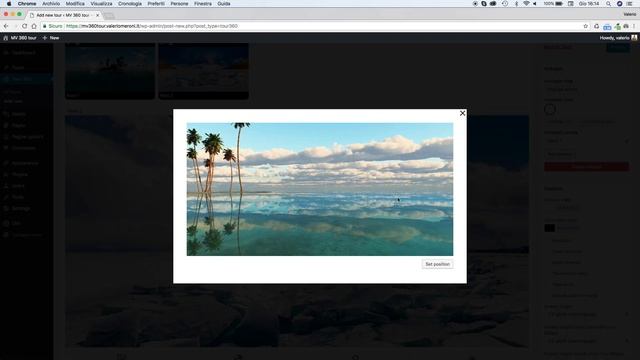The width and height of the screenshot is (640, 360).
Task: Open the Chrome application menu
Action: pos(27,3)
